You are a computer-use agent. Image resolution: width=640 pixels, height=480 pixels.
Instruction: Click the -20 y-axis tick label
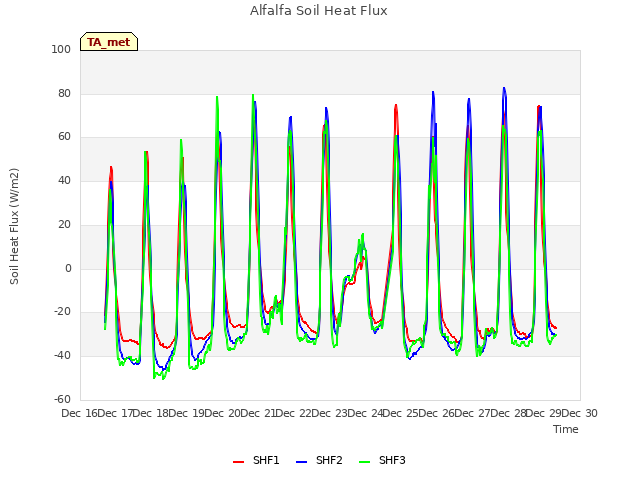(62, 312)
